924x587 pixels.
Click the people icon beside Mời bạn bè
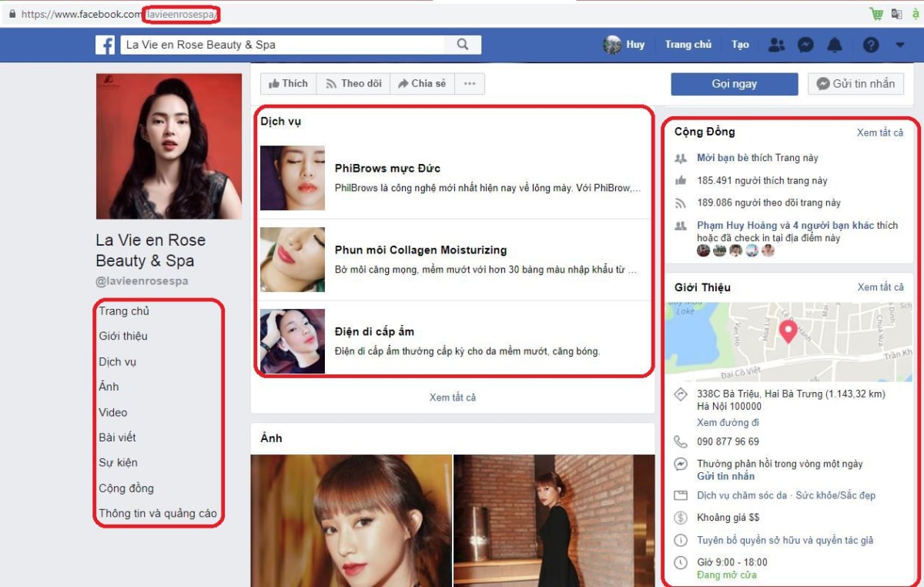pyautogui.click(x=681, y=158)
